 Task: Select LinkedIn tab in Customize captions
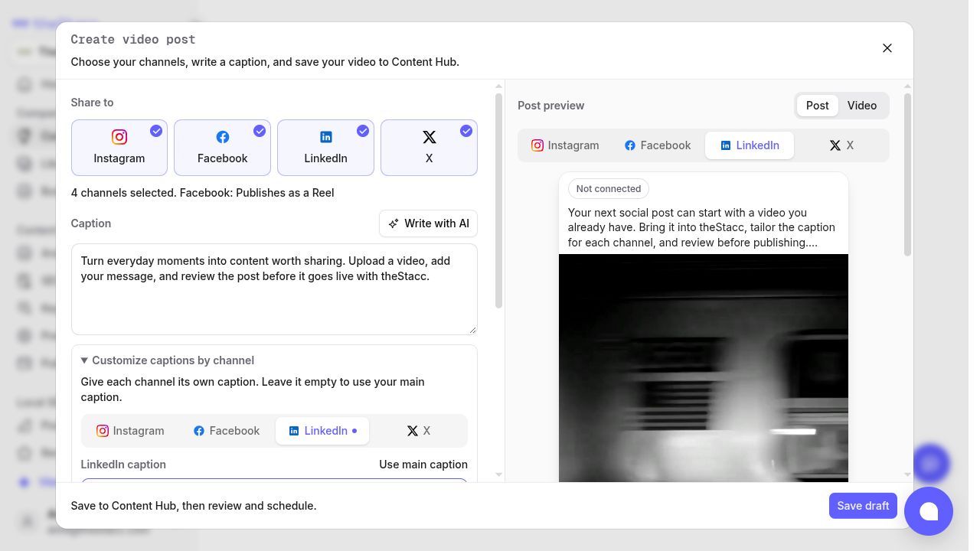tap(322, 431)
